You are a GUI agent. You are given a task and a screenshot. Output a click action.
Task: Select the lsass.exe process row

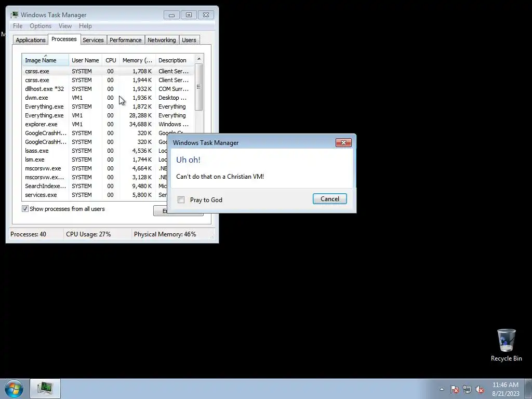[95, 151]
